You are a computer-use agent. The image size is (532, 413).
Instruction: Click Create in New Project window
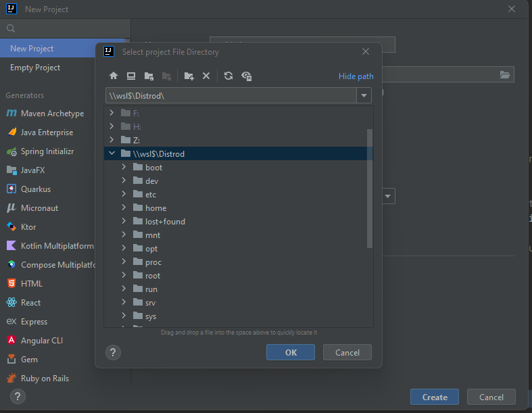pos(434,397)
